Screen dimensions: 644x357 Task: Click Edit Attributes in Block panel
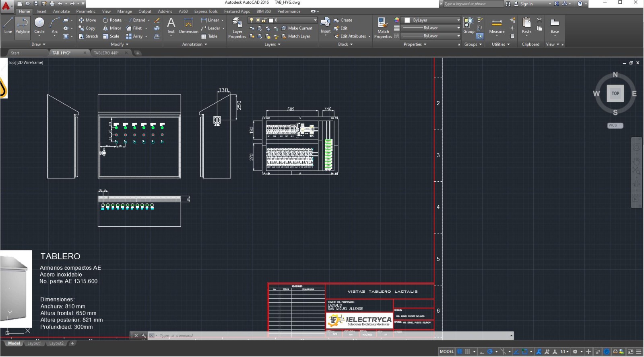pyautogui.click(x=353, y=36)
